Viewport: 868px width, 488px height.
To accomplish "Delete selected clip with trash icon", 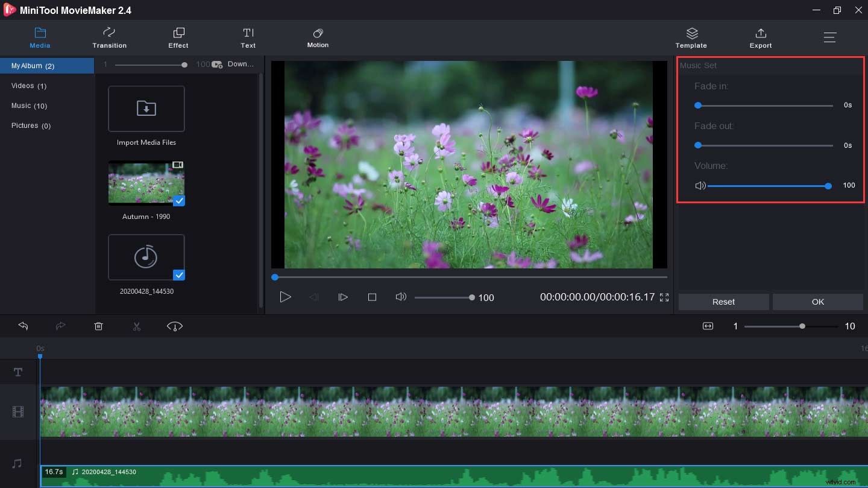I will click(99, 326).
